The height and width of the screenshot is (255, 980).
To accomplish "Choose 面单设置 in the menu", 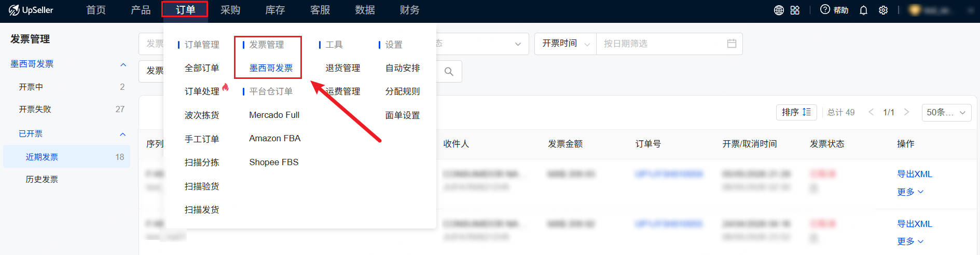I will coord(403,115).
